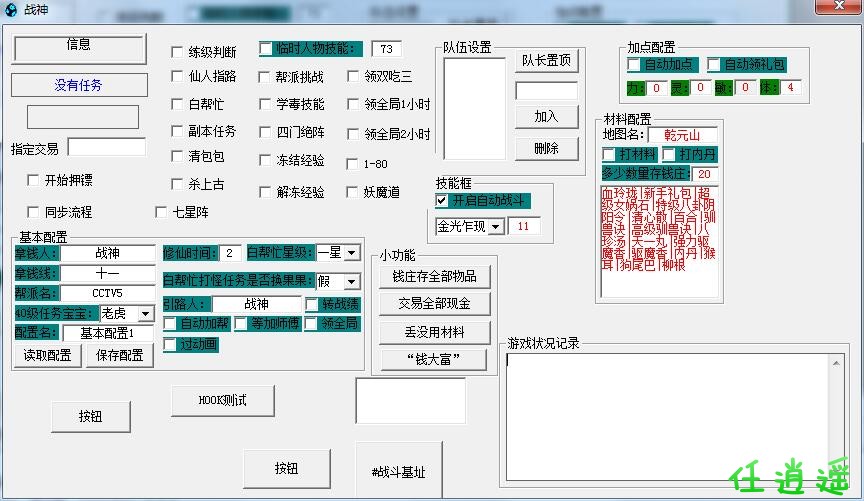Image resolution: width=864 pixels, height=501 pixels.
Task: Toggle the 自动加点 checkbox
Action: [x=634, y=65]
